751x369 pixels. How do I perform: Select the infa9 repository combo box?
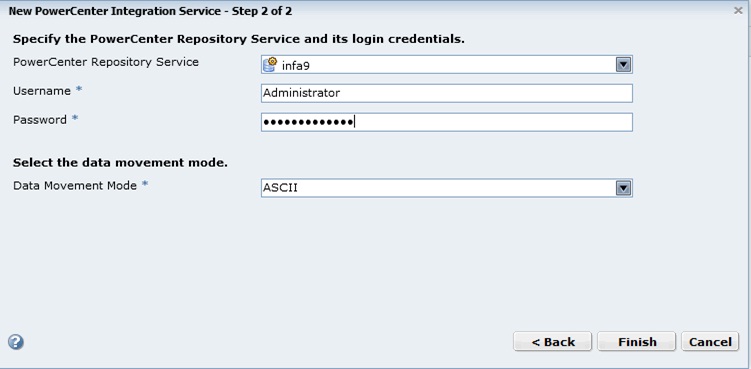click(x=446, y=65)
